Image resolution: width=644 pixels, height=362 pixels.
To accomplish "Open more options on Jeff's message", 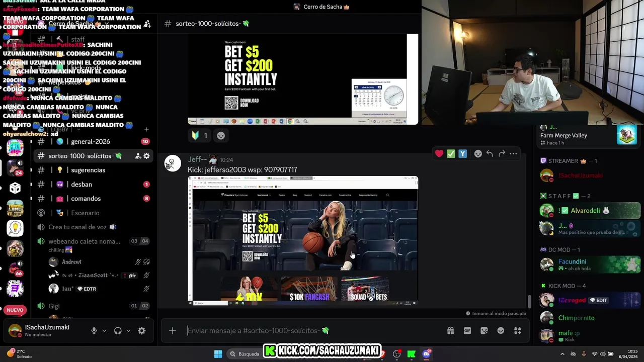I will coord(513,153).
